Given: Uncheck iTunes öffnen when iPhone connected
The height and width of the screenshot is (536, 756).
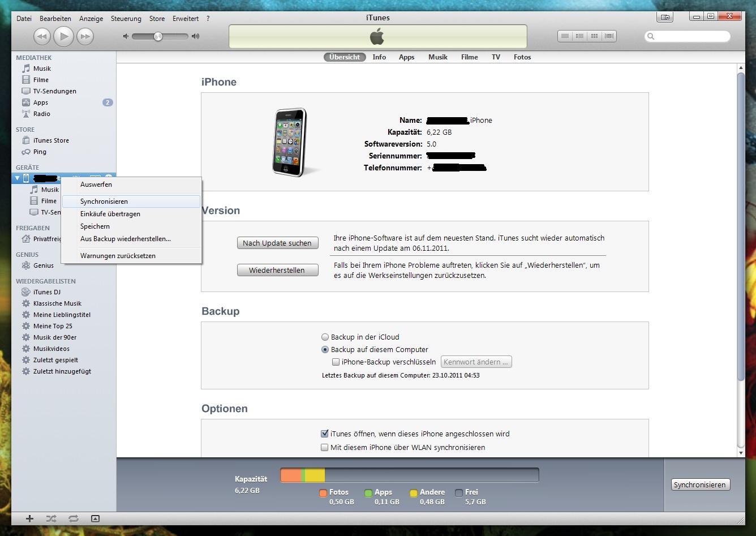Looking at the screenshot, I should click(x=324, y=434).
